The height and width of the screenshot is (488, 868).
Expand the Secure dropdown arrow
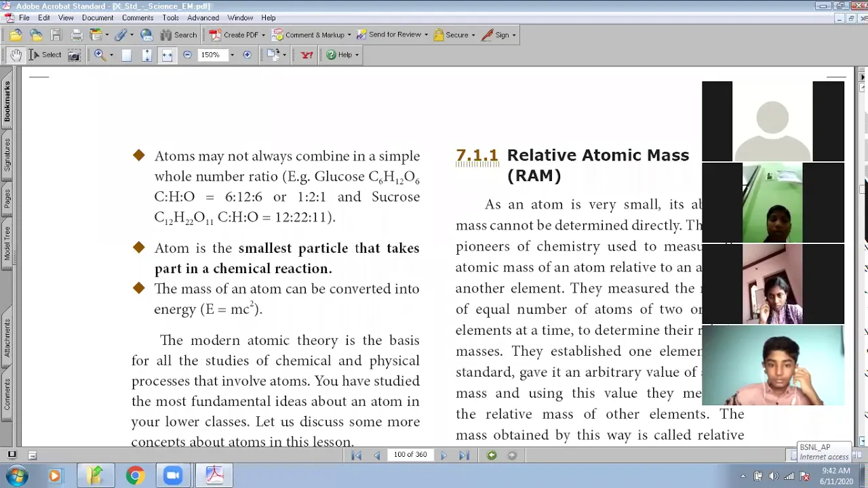point(473,35)
